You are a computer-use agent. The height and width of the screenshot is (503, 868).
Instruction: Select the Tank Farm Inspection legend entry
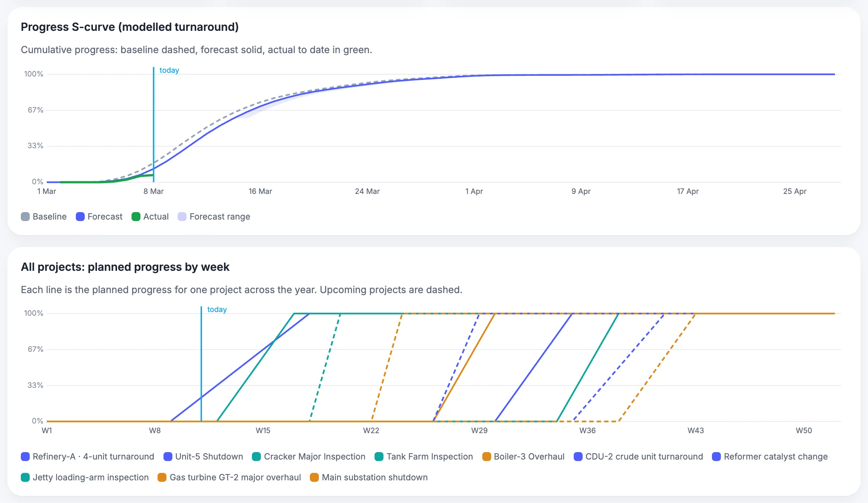tap(424, 457)
